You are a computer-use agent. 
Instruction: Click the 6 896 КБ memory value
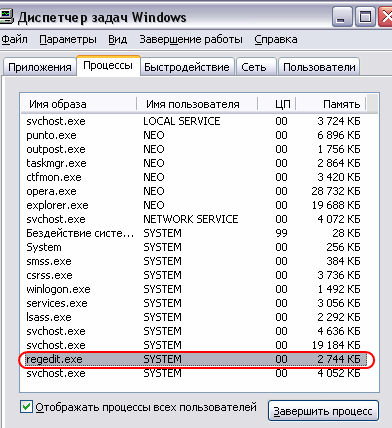[x=339, y=135]
